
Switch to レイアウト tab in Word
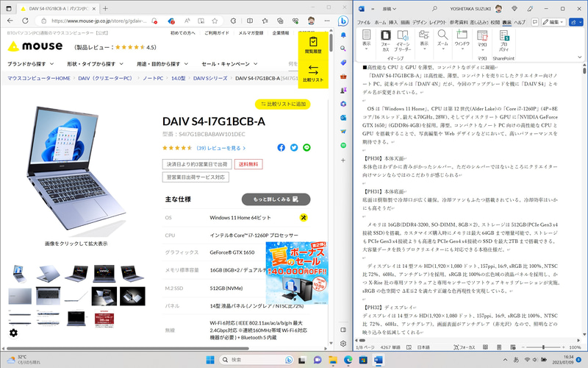pos(437,23)
